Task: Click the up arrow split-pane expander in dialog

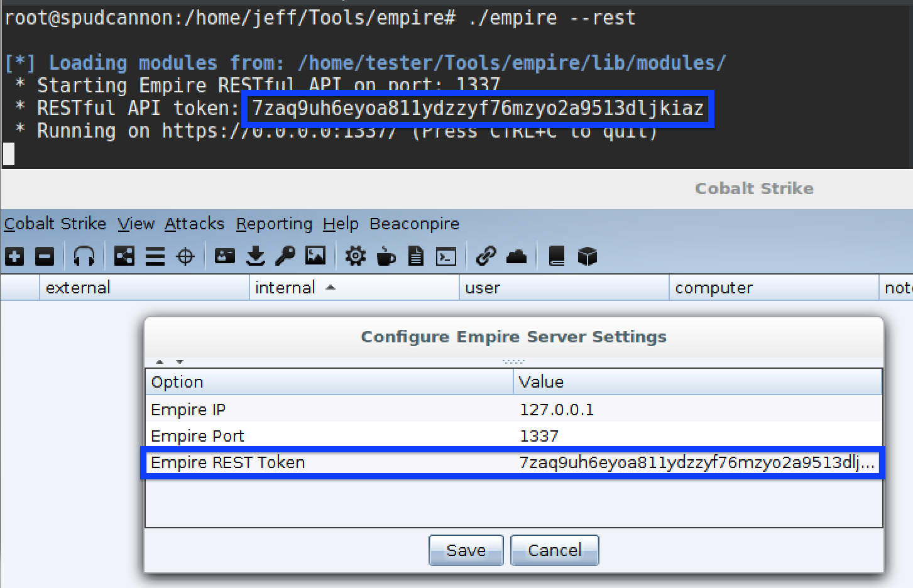Action: tap(160, 362)
